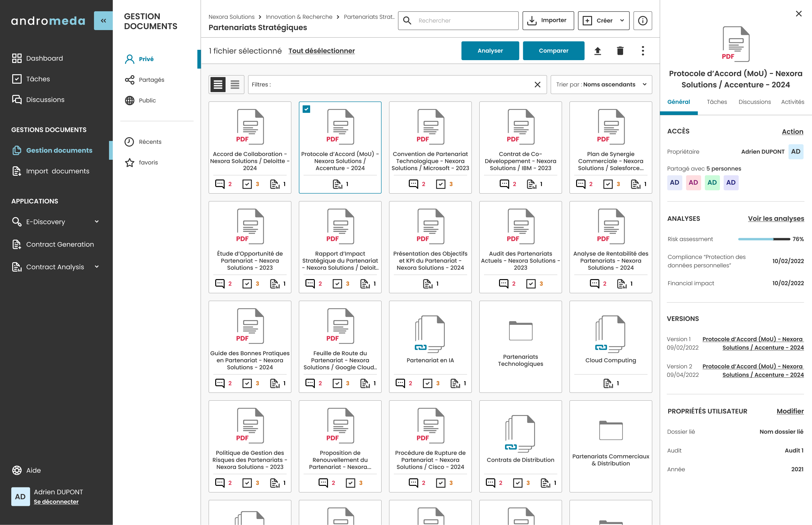The width and height of the screenshot is (812, 525).
Task: Click the trash delete icon
Action: 620,51
